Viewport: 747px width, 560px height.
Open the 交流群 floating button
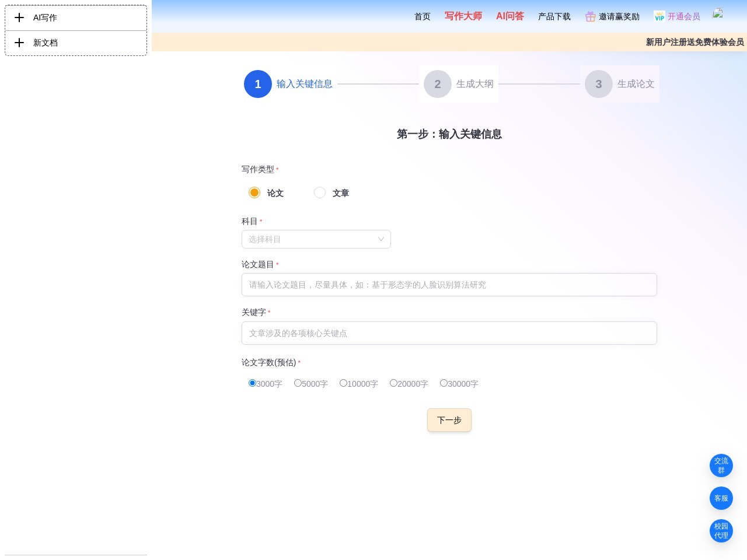[721, 466]
